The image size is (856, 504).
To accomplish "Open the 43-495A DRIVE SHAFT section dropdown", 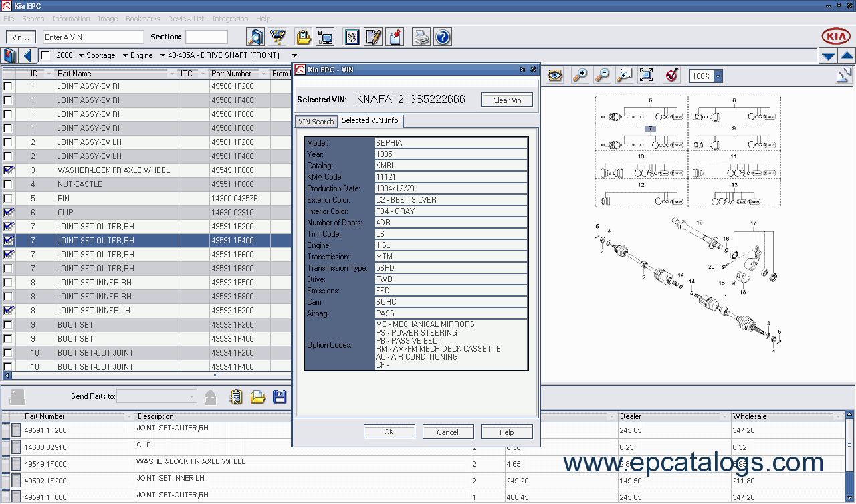I will pos(294,55).
